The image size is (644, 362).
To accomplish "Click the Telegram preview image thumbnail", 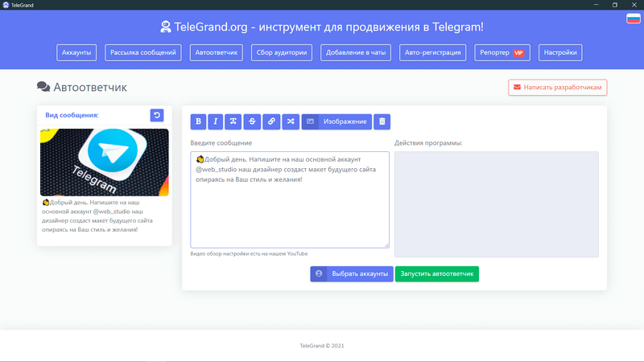I will pyautogui.click(x=105, y=162).
